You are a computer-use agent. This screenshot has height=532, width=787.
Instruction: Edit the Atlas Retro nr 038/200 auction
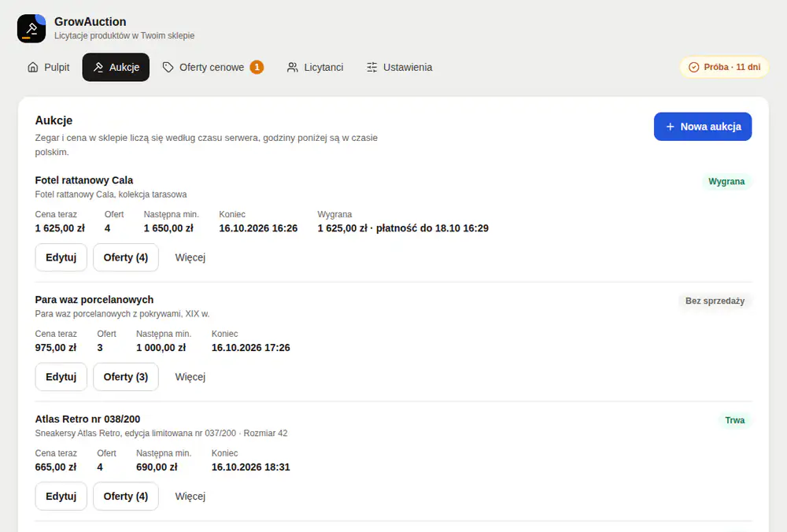[x=61, y=497]
